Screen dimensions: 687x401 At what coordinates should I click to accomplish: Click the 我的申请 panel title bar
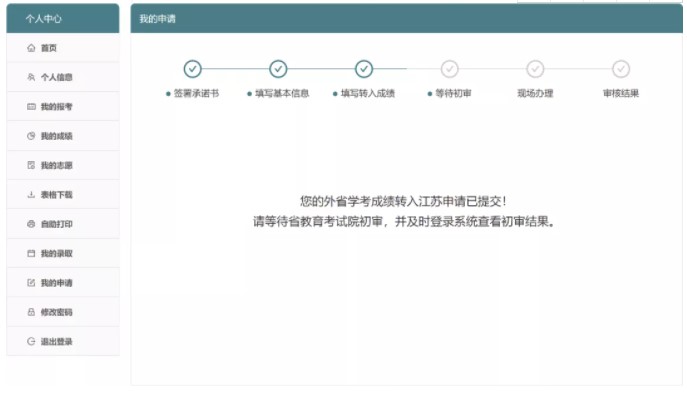[406, 19]
